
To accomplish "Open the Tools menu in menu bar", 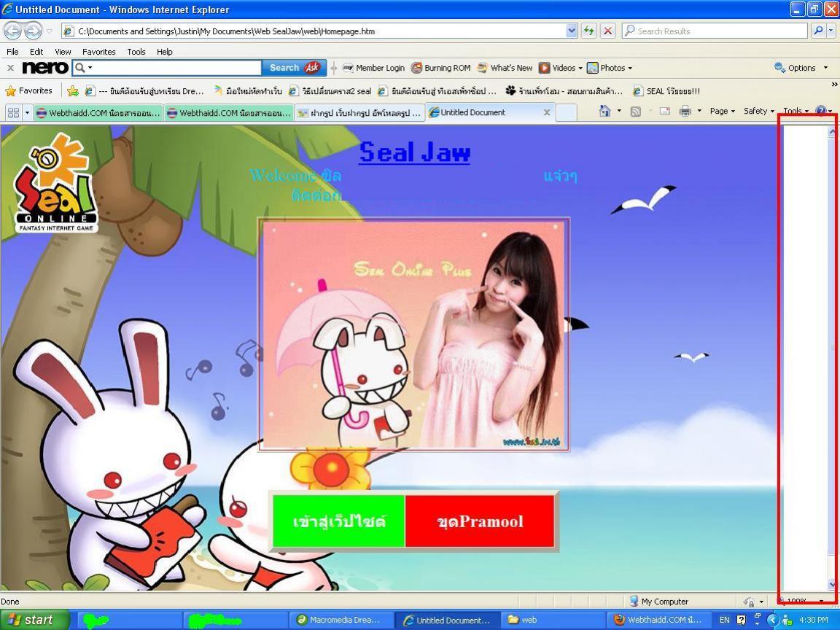I will point(136,52).
